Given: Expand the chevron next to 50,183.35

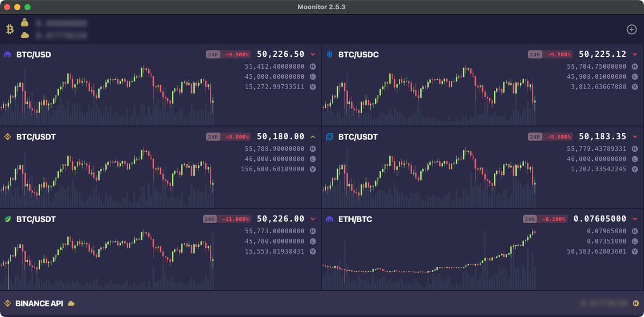Looking at the screenshot, I should 635,137.
